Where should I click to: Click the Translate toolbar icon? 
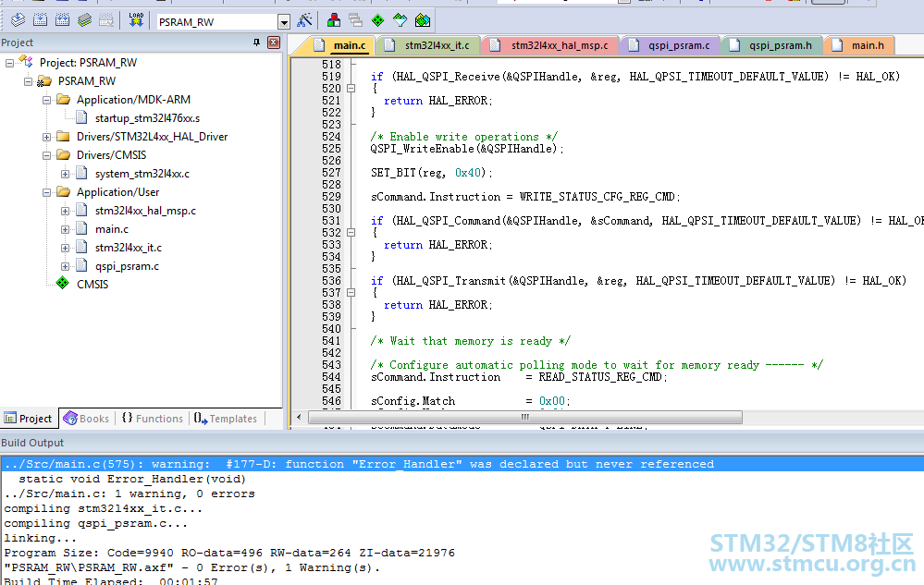(x=18, y=20)
